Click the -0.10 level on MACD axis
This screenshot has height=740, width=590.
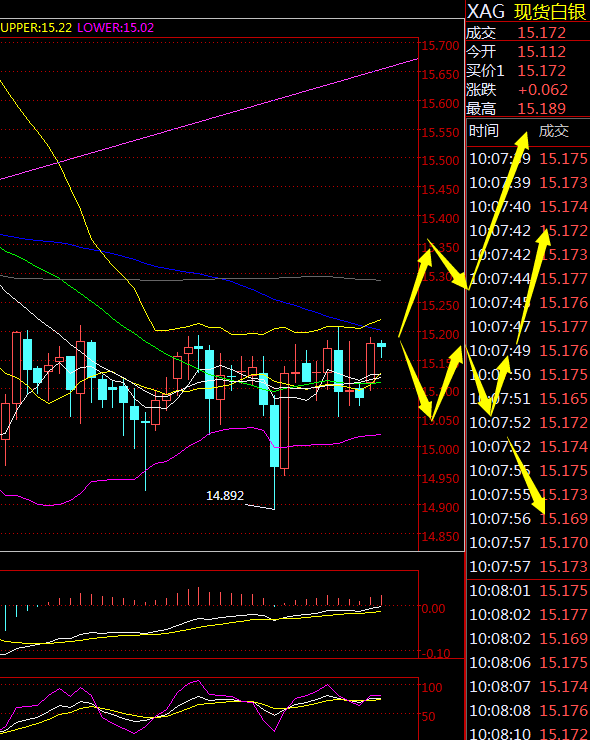click(435, 653)
